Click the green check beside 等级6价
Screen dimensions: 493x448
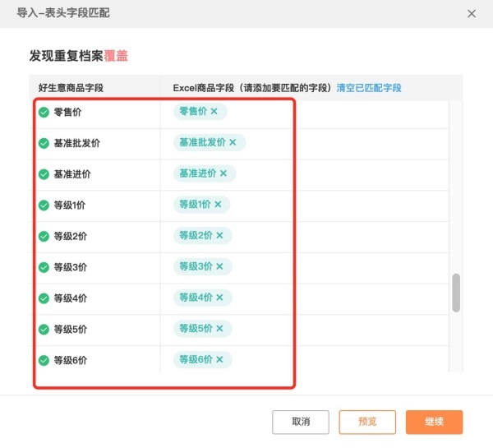[x=44, y=360]
